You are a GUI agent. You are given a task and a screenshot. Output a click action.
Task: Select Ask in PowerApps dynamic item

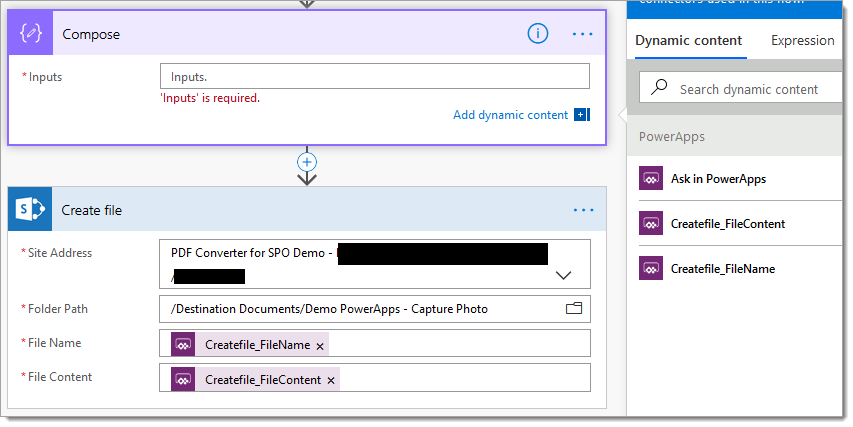(x=740, y=178)
